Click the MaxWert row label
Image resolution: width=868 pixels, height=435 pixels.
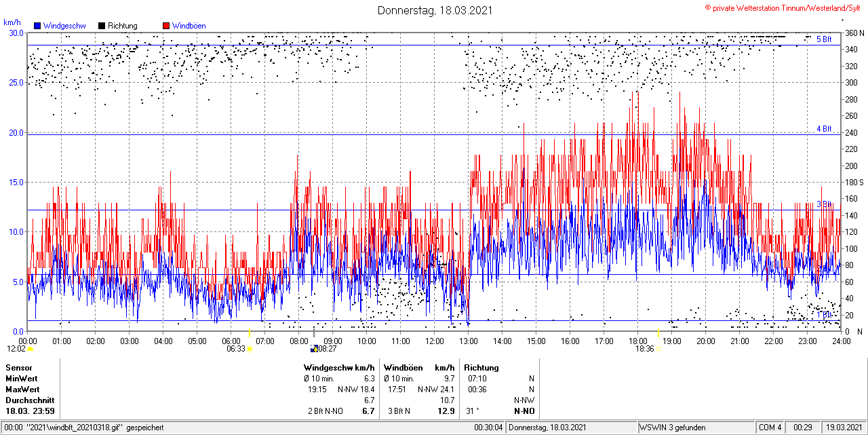coord(22,390)
